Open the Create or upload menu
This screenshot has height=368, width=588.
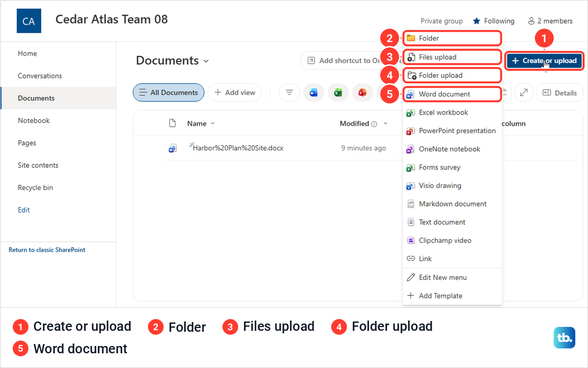coord(544,61)
